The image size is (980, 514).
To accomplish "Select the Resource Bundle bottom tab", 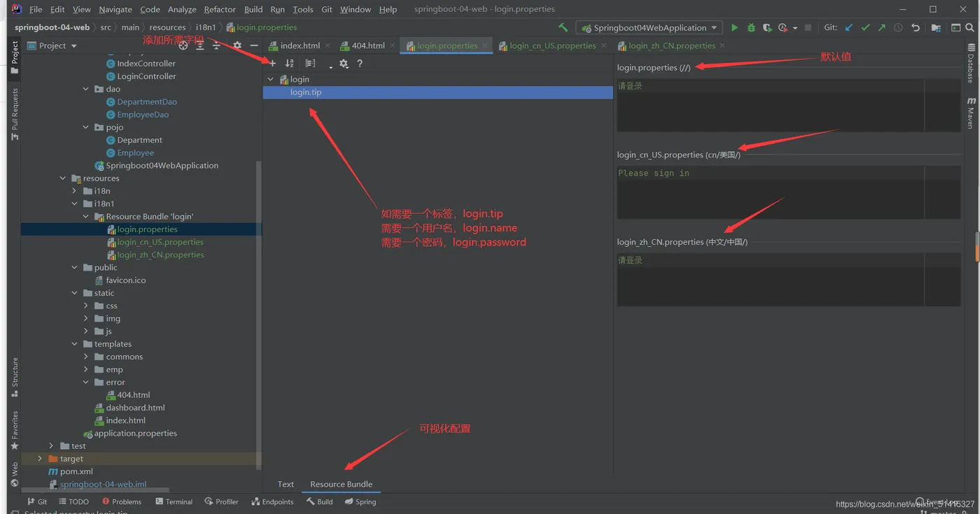I will (x=342, y=484).
